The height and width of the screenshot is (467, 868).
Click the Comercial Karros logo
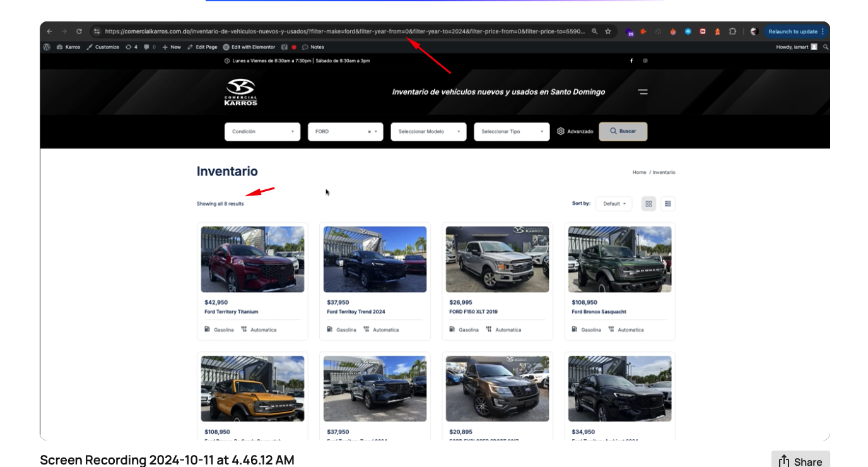(241, 92)
